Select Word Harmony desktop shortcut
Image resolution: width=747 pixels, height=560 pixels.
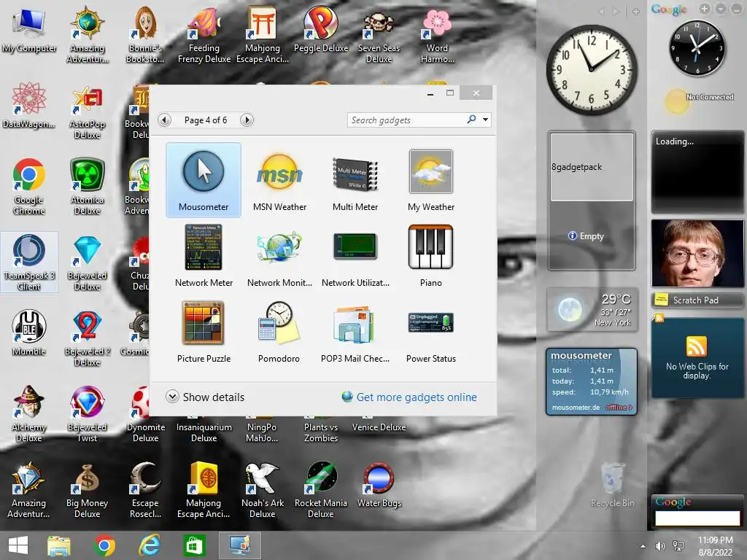click(437, 35)
